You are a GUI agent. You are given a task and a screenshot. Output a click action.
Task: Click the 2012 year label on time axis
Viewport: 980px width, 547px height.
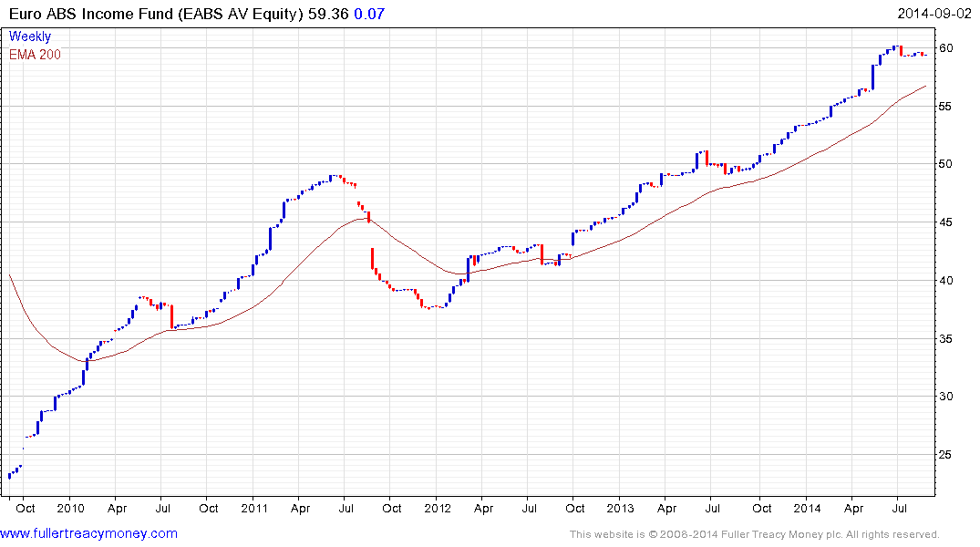438,508
